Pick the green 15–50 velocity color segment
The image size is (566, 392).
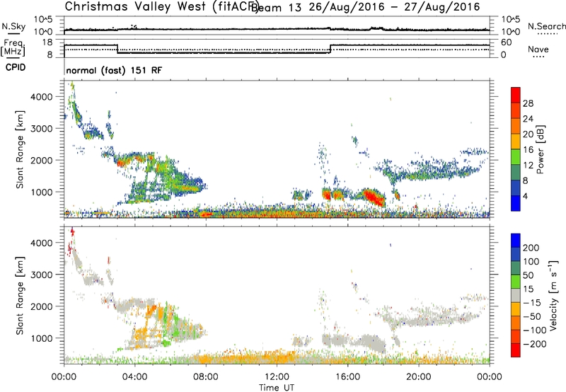click(516, 282)
